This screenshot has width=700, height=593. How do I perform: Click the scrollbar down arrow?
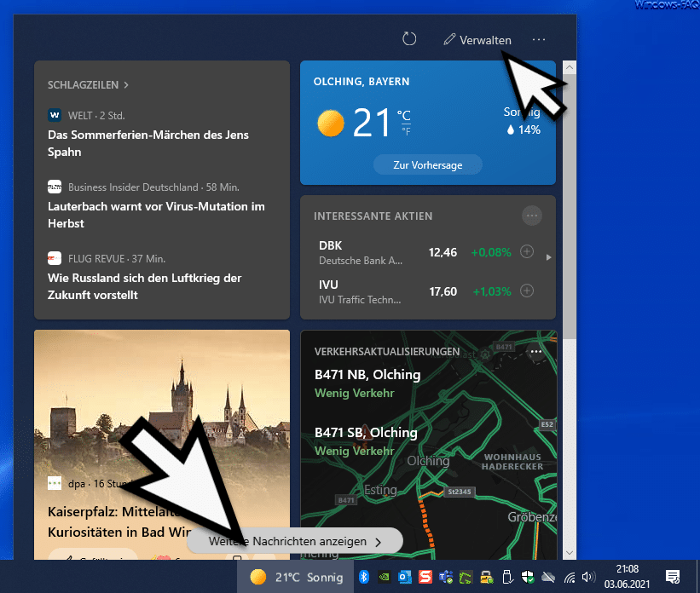tap(570, 552)
